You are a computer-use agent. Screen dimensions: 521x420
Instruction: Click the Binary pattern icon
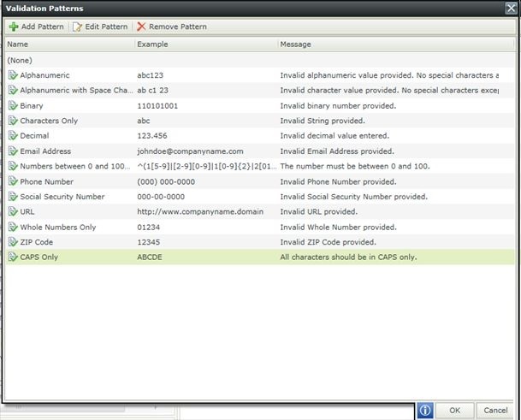(13, 106)
